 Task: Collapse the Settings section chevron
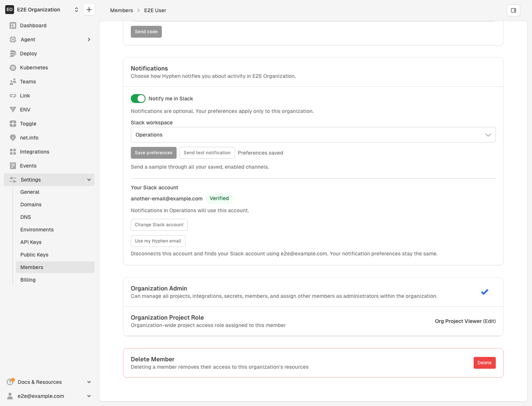pyautogui.click(x=89, y=180)
